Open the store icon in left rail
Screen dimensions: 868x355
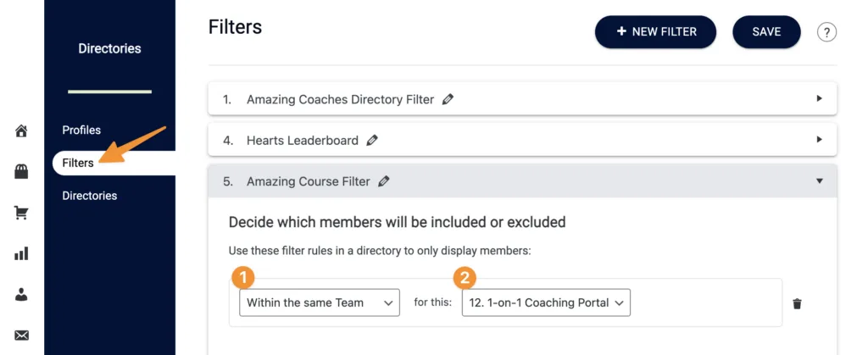22,172
